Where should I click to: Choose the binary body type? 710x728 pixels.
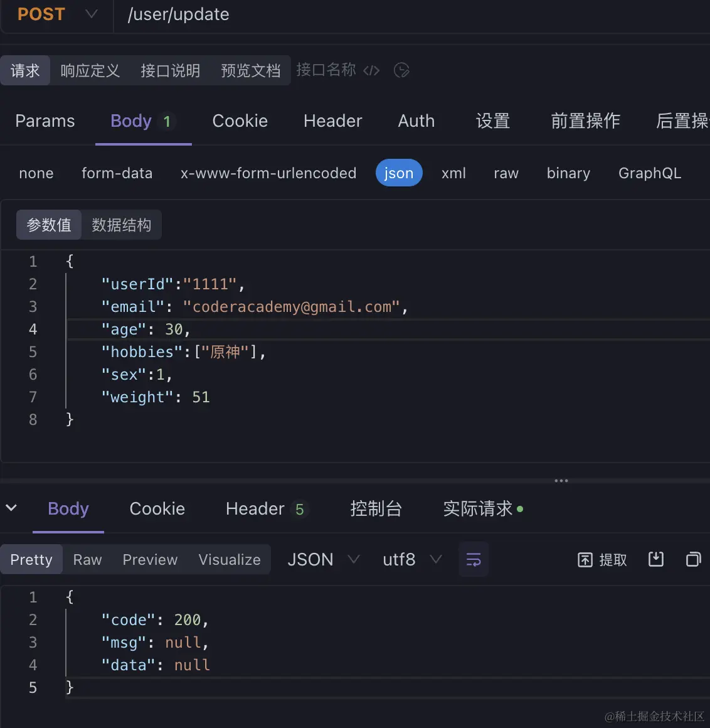coord(568,173)
